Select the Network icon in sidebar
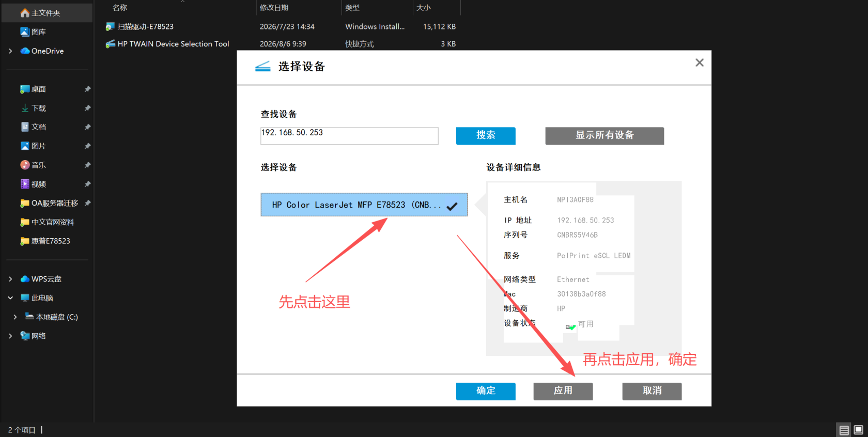Viewport: 868px width, 437px height. pyautogui.click(x=25, y=336)
